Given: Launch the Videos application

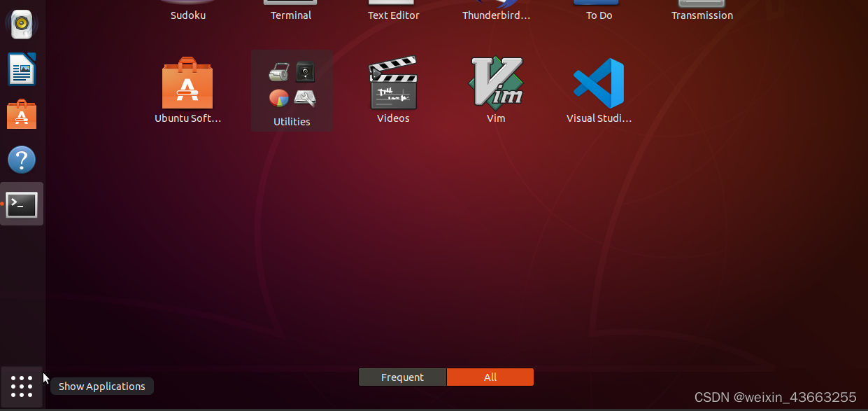Looking at the screenshot, I should [393, 90].
